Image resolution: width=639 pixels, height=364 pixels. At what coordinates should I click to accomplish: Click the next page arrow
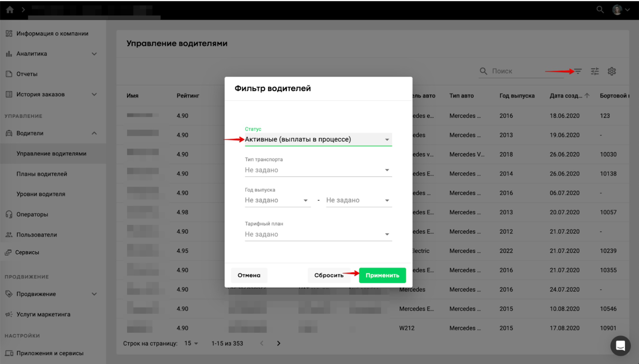pyautogui.click(x=278, y=343)
